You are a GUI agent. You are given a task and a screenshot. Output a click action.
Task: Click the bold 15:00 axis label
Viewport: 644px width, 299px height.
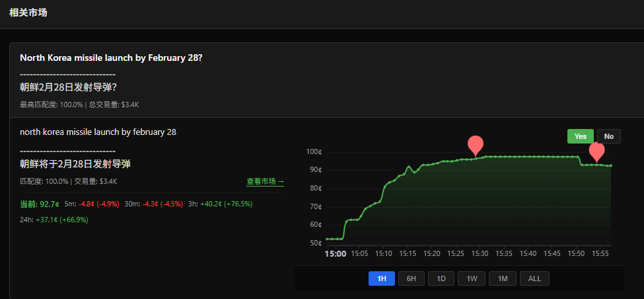pyautogui.click(x=336, y=253)
